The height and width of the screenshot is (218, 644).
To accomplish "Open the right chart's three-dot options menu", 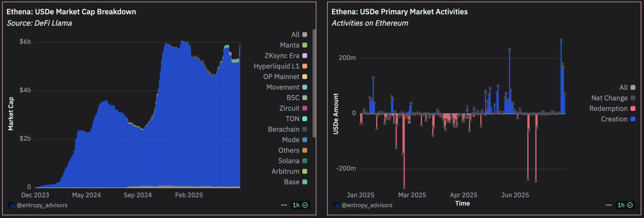I will (x=609, y=205).
